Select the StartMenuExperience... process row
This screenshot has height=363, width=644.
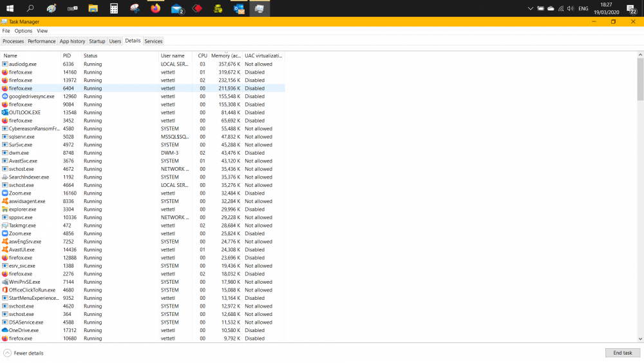(142, 298)
